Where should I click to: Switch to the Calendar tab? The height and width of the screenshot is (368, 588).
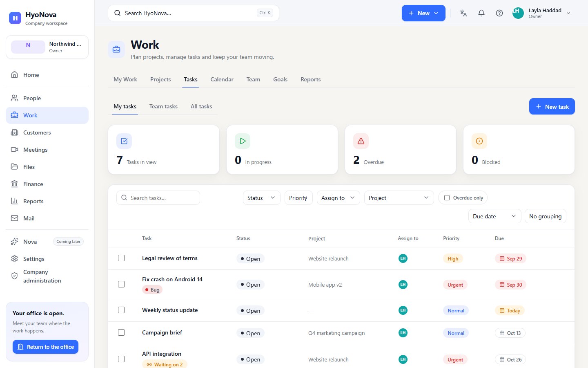(222, 79)
